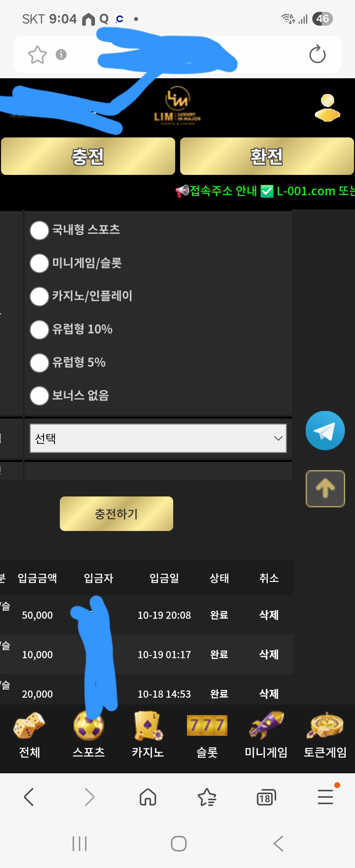
Task: Open the browser hamburger menu
Action: pos(325,797)
